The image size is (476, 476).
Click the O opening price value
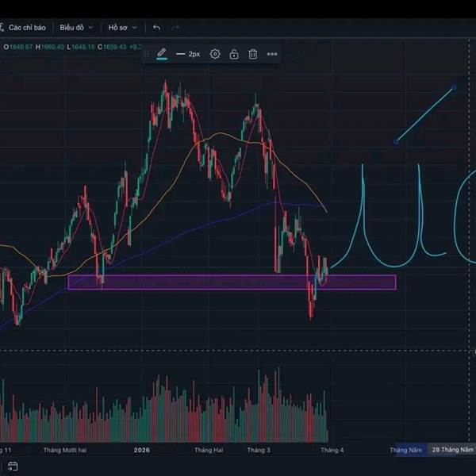[x=21, y=47]
